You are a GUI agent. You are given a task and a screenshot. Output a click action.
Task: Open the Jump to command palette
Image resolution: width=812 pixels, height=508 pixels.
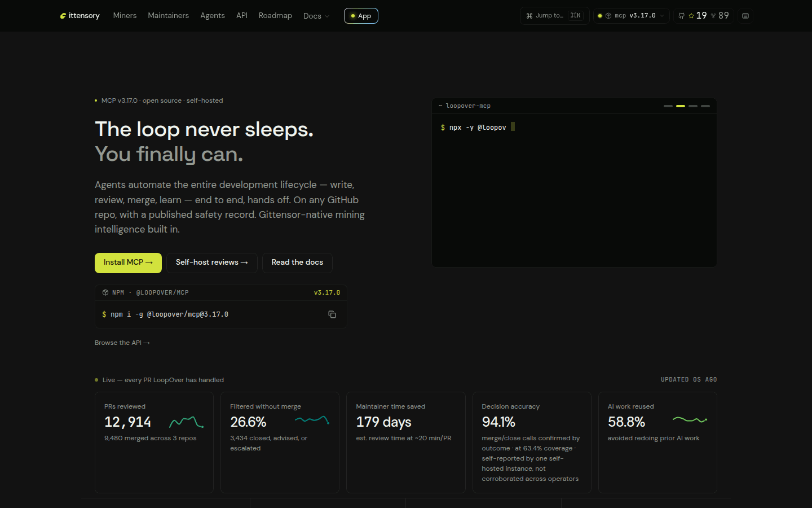tap(554, 16)
